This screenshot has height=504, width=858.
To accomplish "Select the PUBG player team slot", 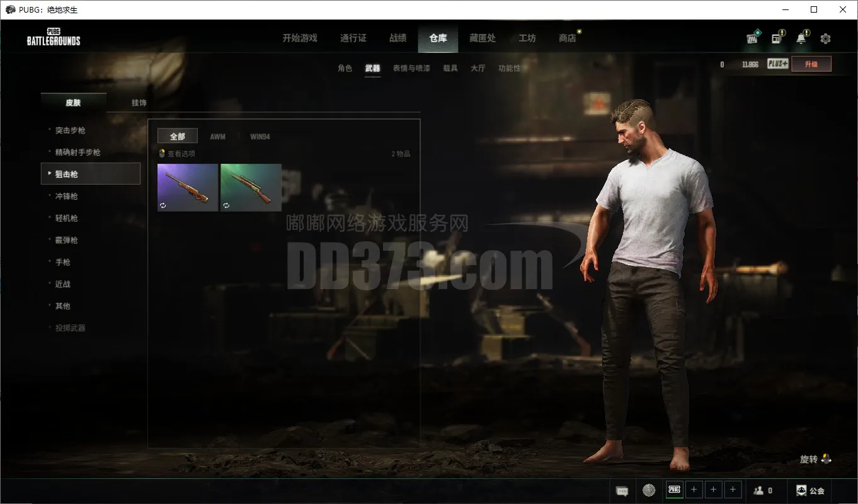I will (x=675, y=490).
